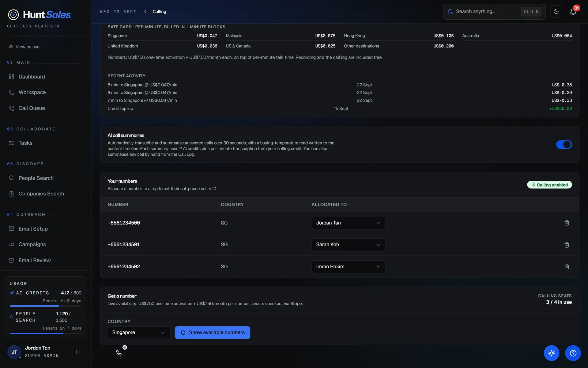The height and width of the screenshot is (368, 588).
Task: Delete number +6561234501 with trash icon
Action: point(567,245)
